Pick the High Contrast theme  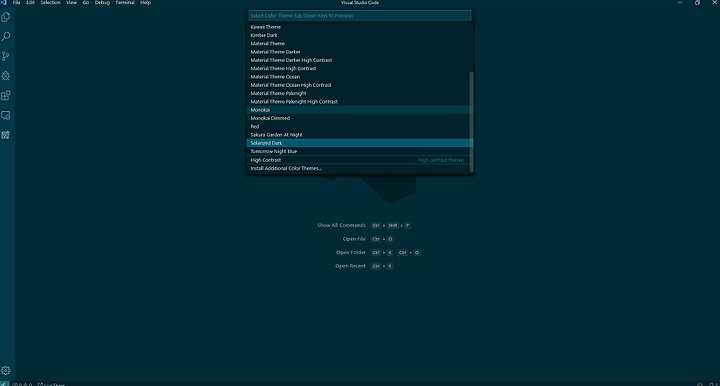click(360, 160)
